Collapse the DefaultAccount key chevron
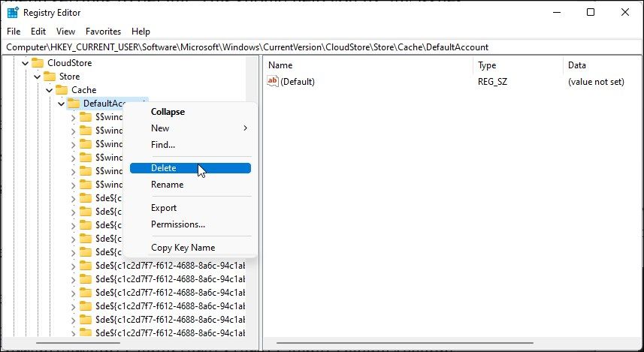644x352 pixels. 61,104
